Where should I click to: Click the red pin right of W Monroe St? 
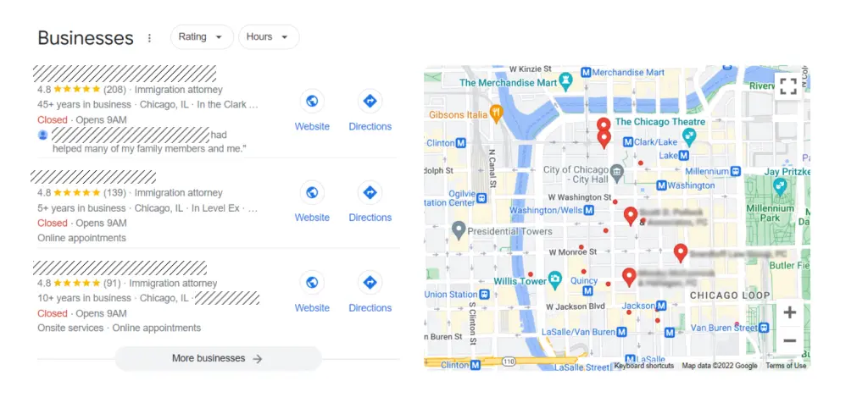coord(681,252)
